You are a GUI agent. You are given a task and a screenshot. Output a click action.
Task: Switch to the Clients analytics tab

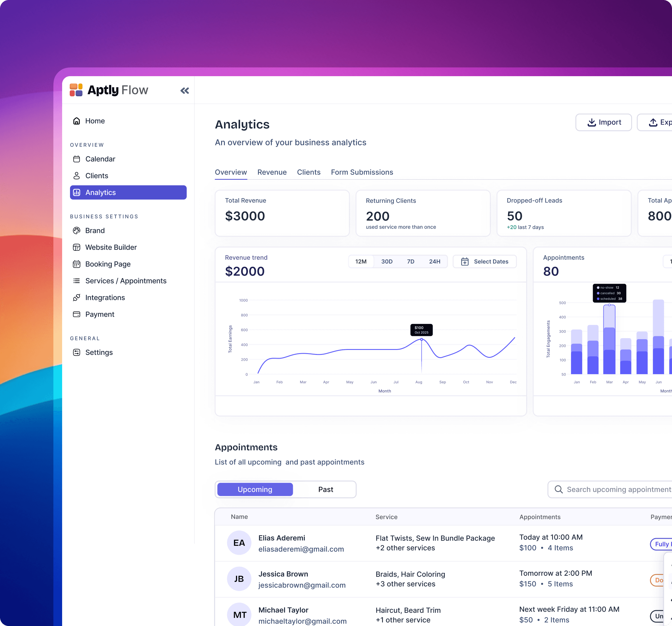[309, 172]
